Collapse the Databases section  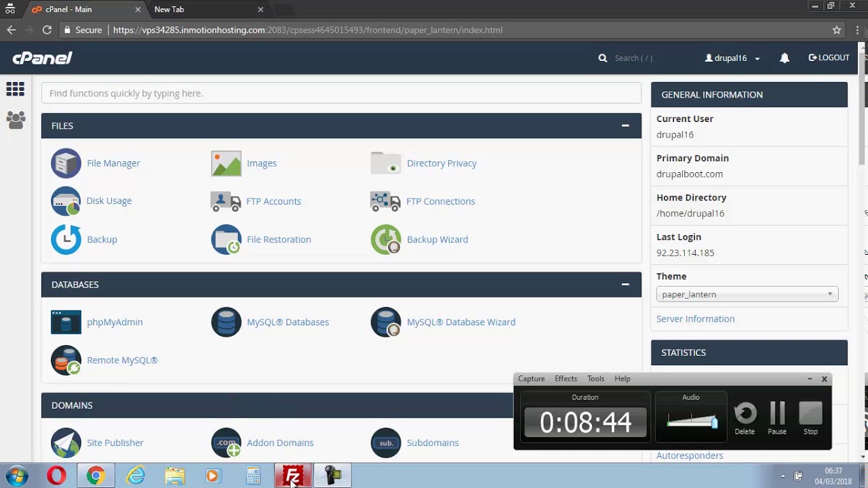[x=625, y=284]
